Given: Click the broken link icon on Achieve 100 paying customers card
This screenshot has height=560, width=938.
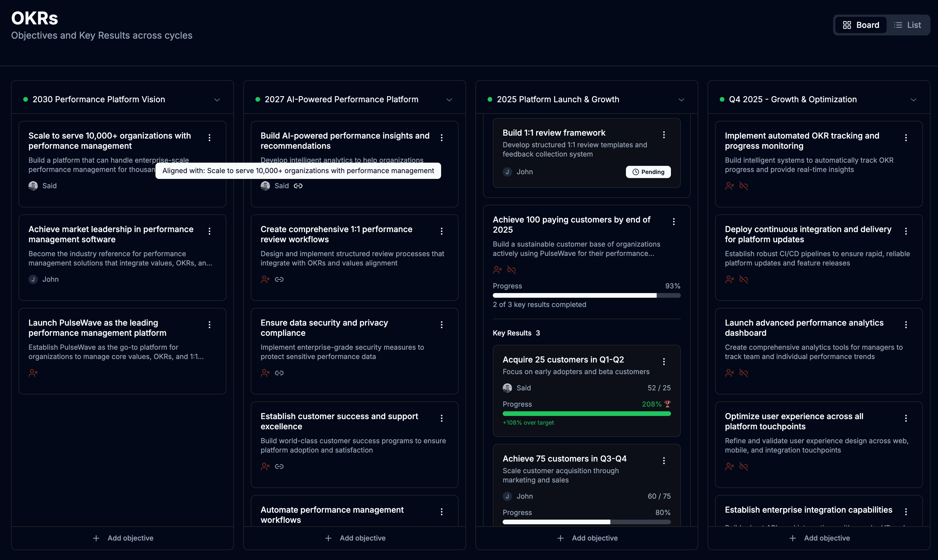Looking at the screenshot, I should (512, 270).
